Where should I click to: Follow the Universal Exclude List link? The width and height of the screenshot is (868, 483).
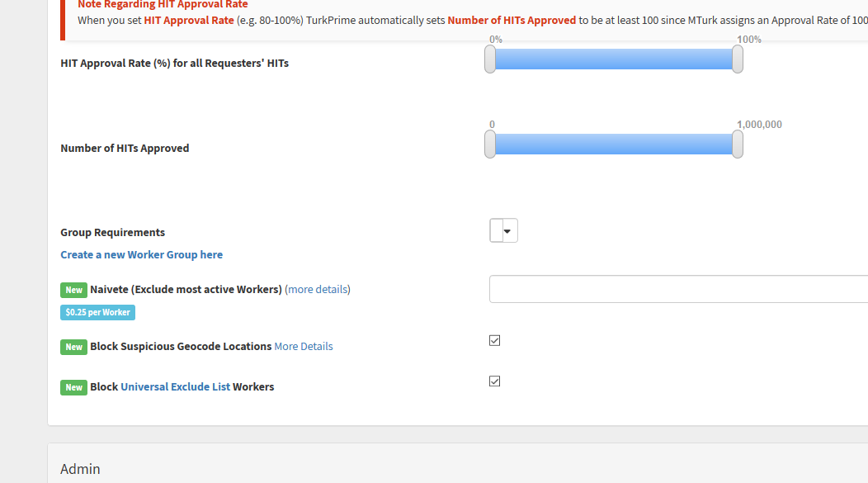click(x=175, y=387)
